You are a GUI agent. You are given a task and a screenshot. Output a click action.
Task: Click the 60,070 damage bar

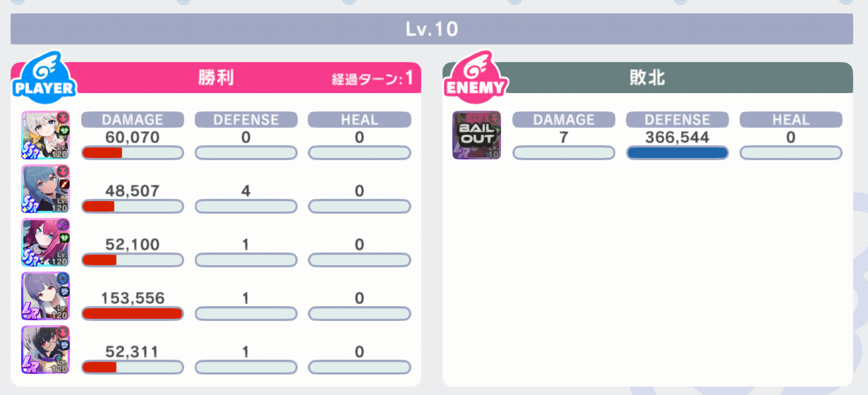coord(133,152)
